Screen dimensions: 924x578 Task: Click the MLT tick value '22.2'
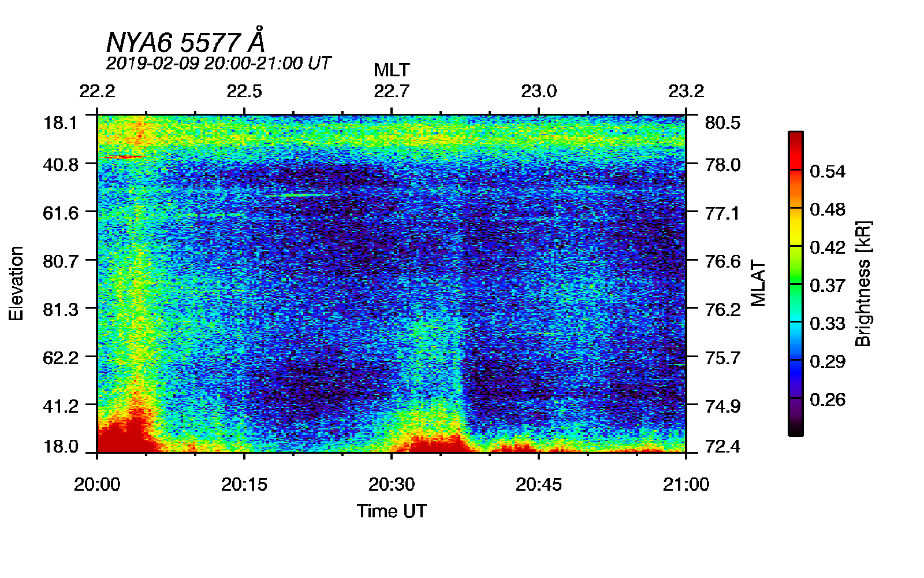[97, 91]
